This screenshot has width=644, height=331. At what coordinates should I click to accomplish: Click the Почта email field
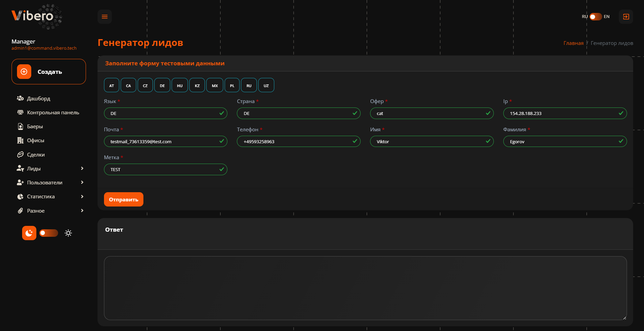[166, 142]
